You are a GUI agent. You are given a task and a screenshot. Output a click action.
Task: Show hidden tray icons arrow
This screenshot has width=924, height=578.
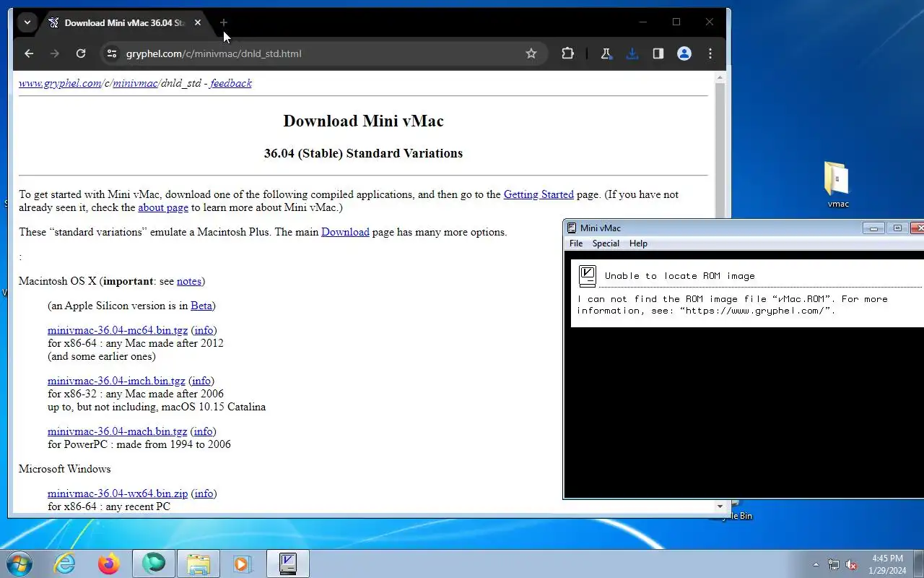click(x=816, y=564)
